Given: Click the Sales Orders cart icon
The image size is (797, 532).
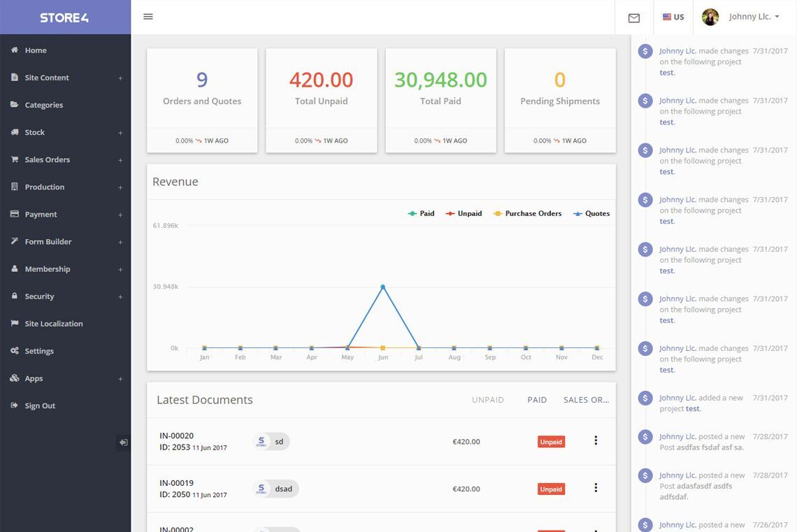Looking at the screenshot, I should click(x=14, y=159).
